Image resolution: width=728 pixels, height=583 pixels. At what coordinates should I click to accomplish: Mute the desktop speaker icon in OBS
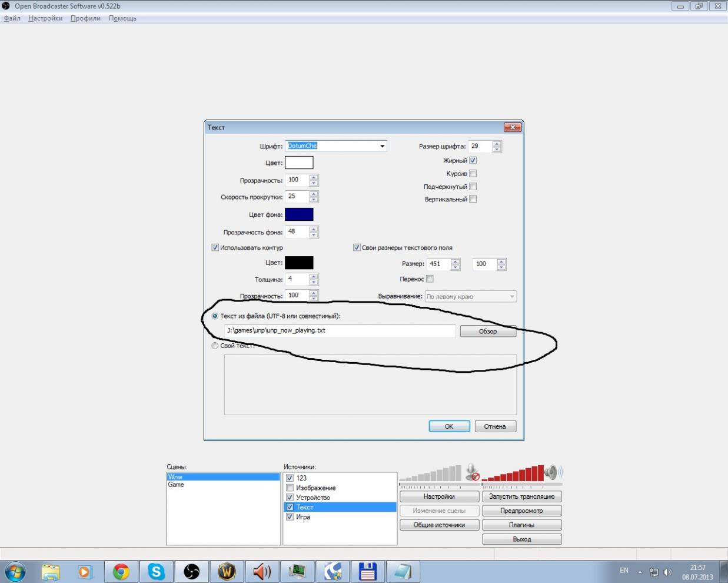point(552,472)
